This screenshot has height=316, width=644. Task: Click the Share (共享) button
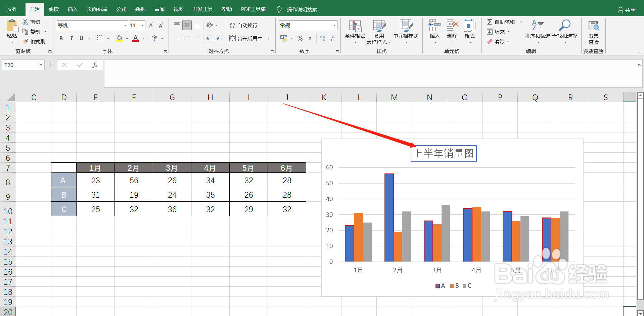point(627,10)
